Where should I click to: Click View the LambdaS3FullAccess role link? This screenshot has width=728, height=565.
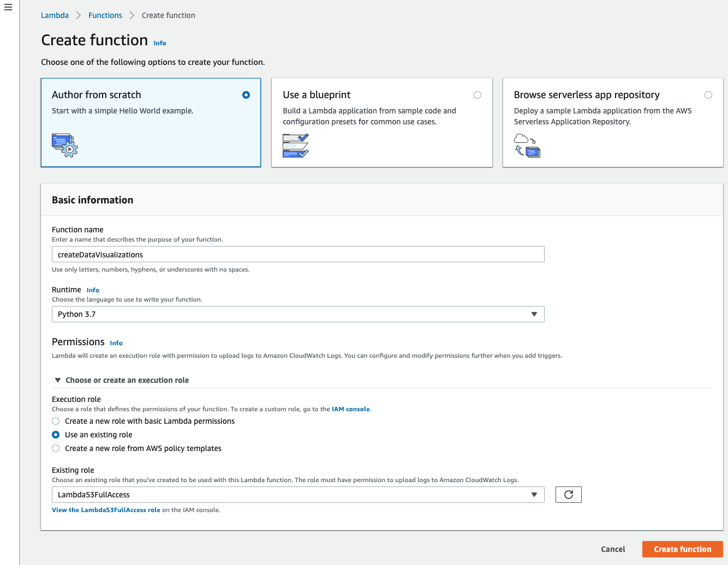pos(106,509)
